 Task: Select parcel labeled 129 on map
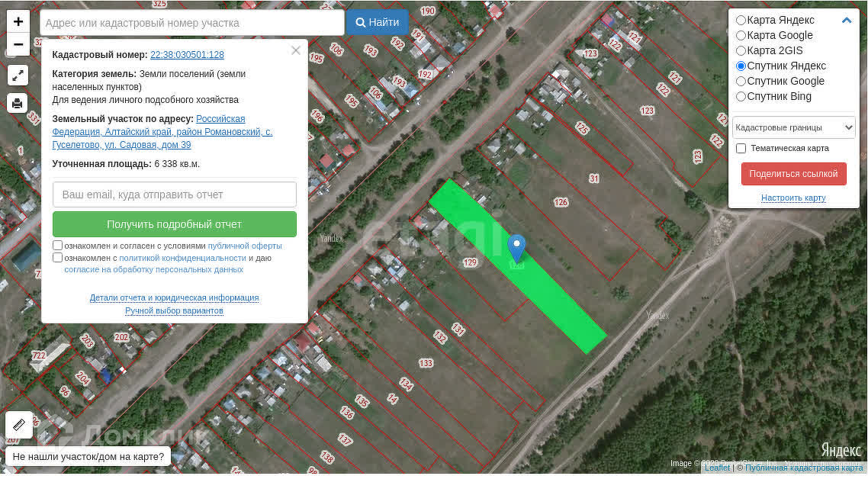(x=470, y=262)
